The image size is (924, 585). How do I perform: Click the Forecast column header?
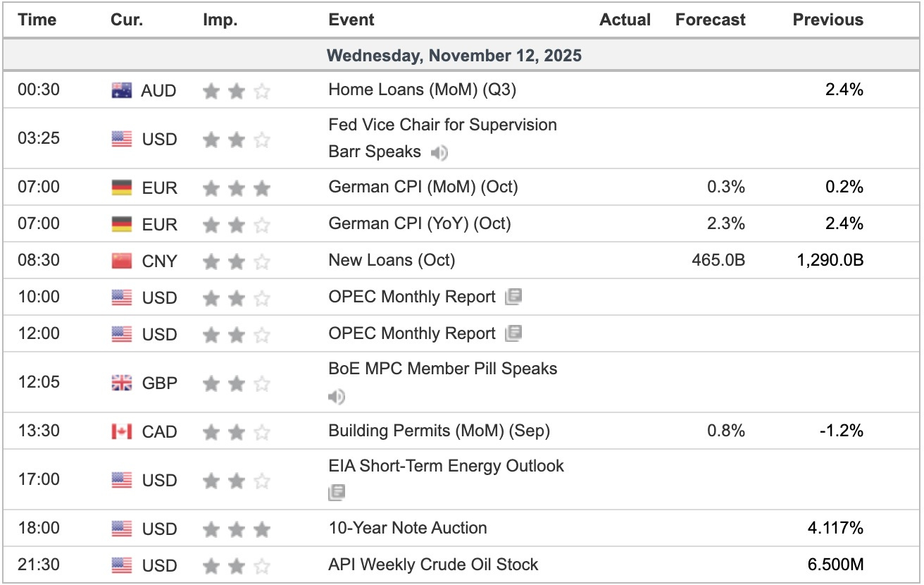tap(710, 20)
